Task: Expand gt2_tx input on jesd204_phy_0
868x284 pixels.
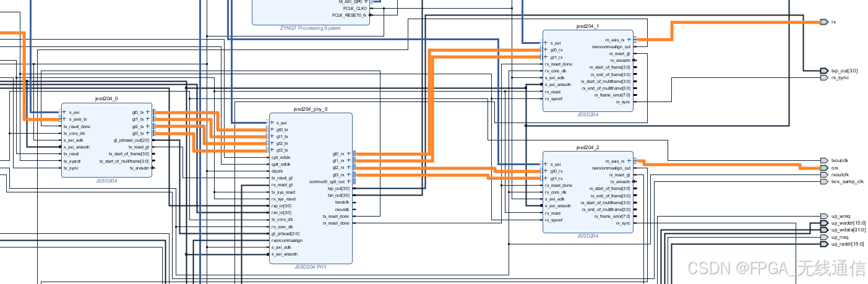Action: click(x=272, y=143)
